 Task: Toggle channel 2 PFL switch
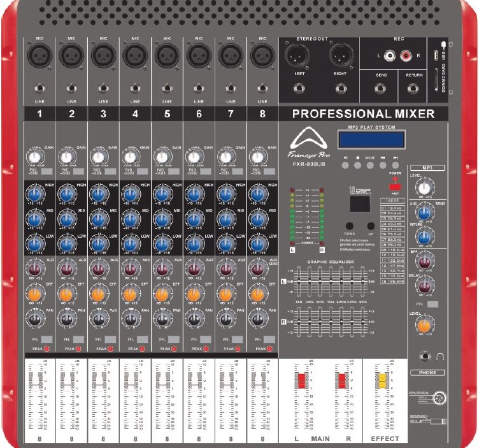point(78,339)
